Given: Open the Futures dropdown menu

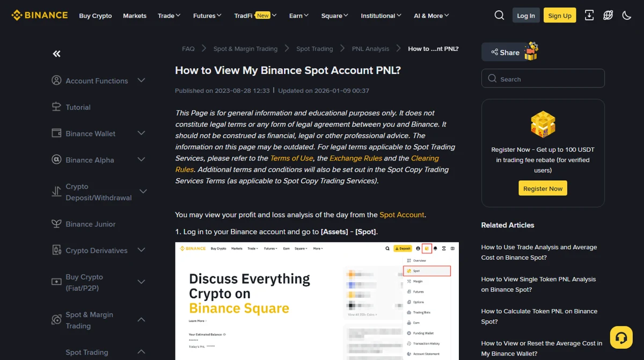Looking at the screenshot, I should click(207, 16).
